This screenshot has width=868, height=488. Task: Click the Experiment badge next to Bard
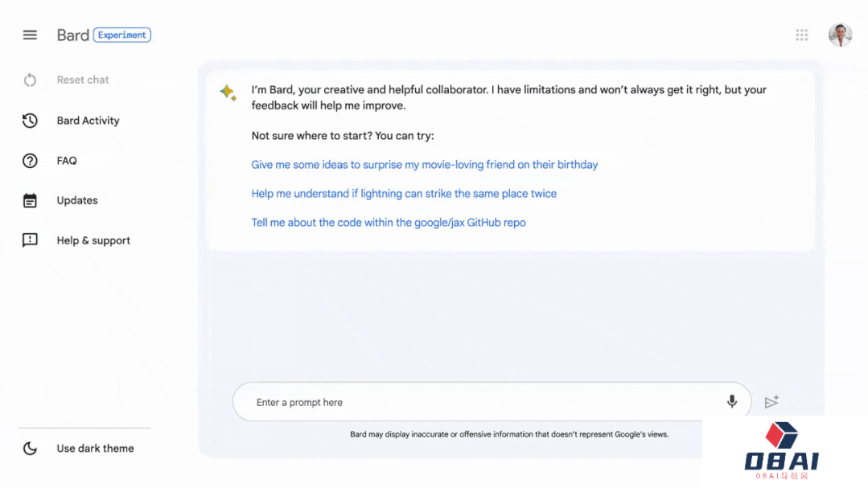pyautogui.click(x=121, y=35)
